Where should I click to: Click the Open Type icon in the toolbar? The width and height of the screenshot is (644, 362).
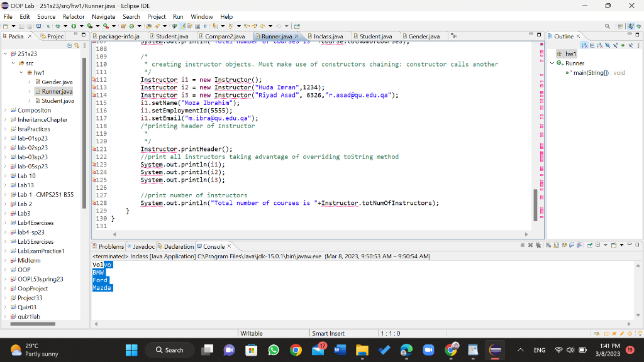click(148, 26)
